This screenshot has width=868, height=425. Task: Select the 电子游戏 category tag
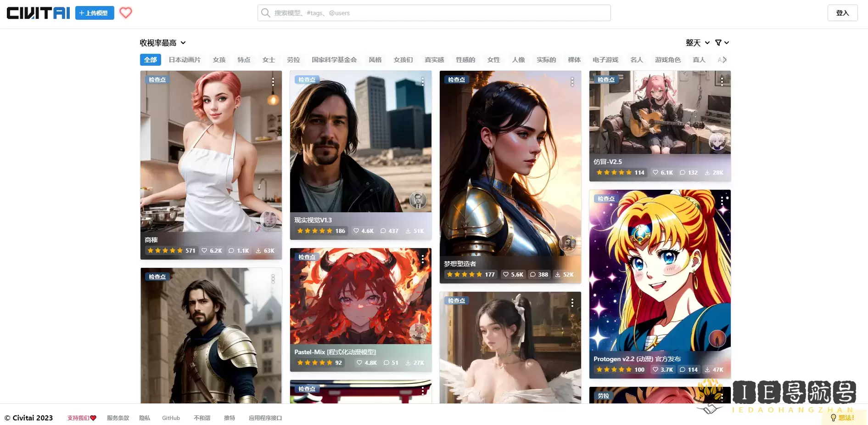coord(605,60)
